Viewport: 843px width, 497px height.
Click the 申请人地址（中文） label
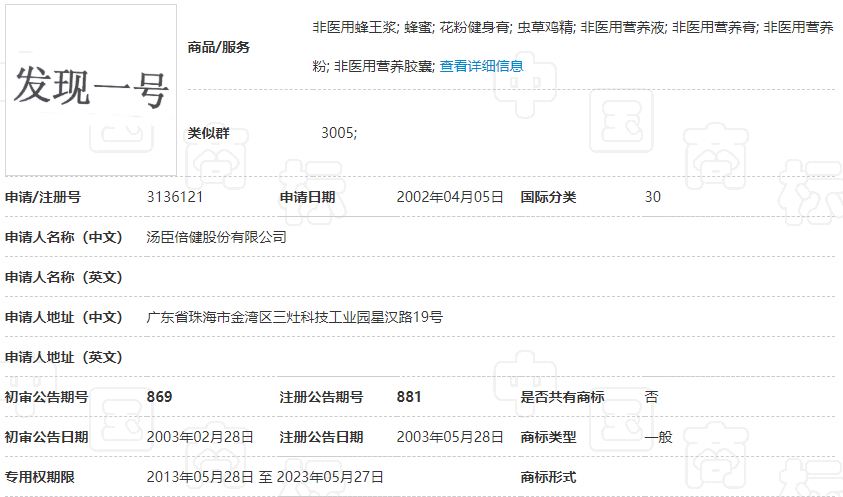[x=63, y=317]
